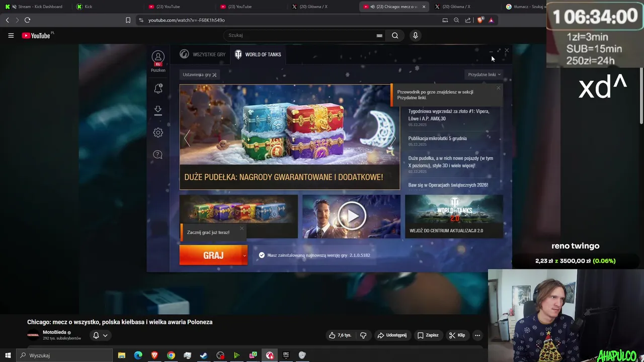Click the address bar URL
The width and height of the screenshot is (644, 362).
187,20
